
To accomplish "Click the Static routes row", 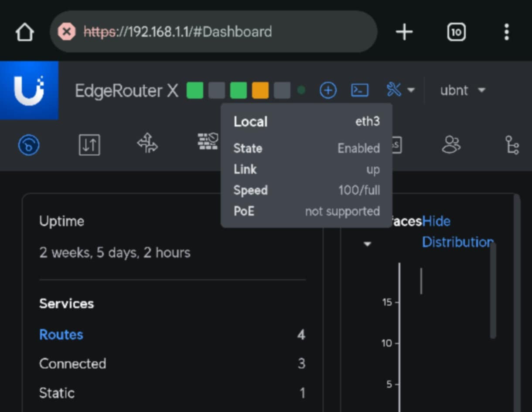I will pos(172,393).
